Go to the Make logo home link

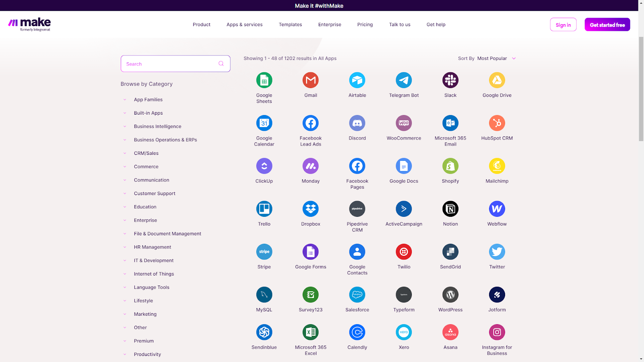[x=29, y=25]
